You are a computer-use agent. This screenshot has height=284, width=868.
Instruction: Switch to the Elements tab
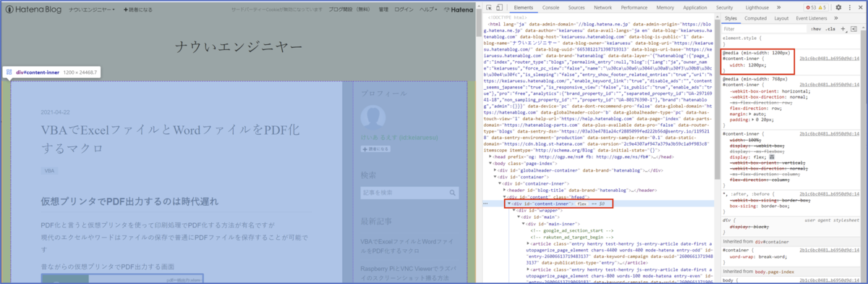click(524, 7)
